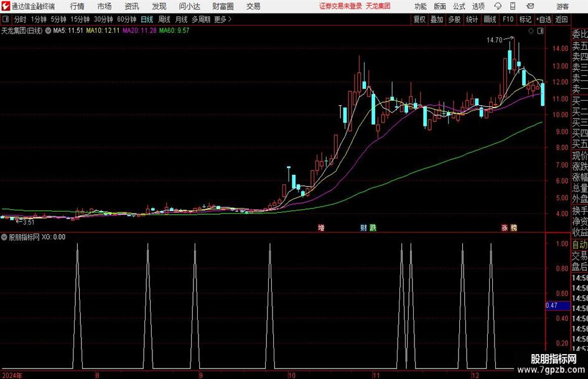Viewport: 588px width, 379px height.
Task: Open the 财富圈 menu
Action: tap(223, 6)
